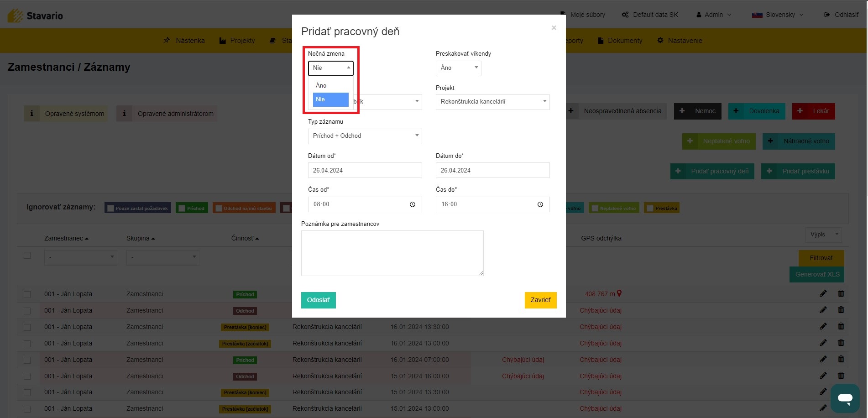Toggle the Príchod ignore checkbox
Image resolution: width=868 pixels, height=418 pixels.
coord(182,209)
